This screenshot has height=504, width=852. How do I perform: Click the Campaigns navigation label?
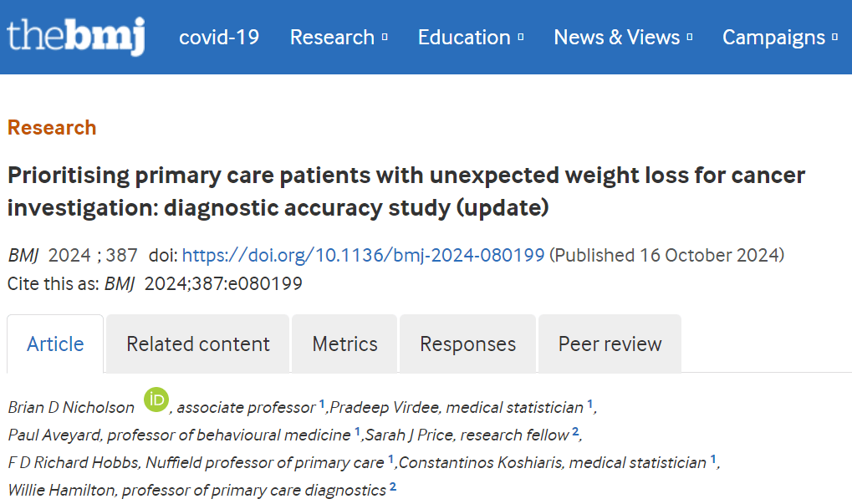(x=773, y=38)
